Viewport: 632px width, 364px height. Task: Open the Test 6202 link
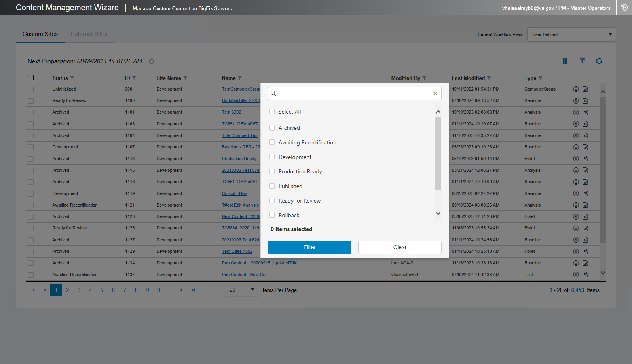[231, 112]
